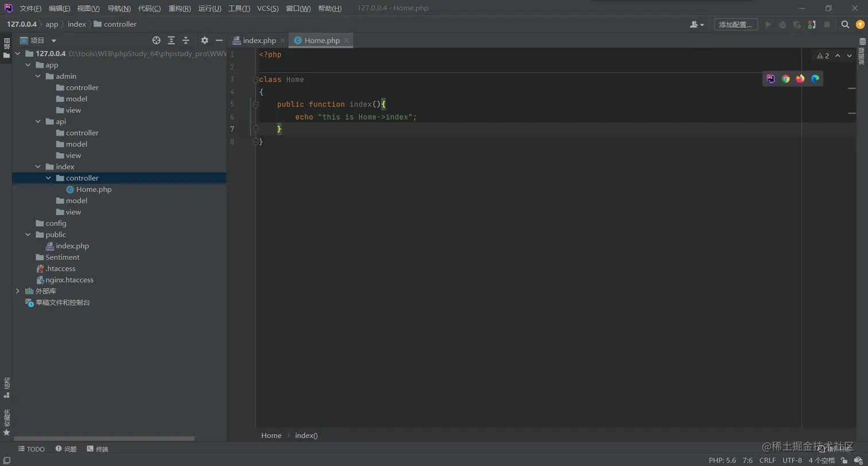Collapse the public folder

tap(28, 234)
